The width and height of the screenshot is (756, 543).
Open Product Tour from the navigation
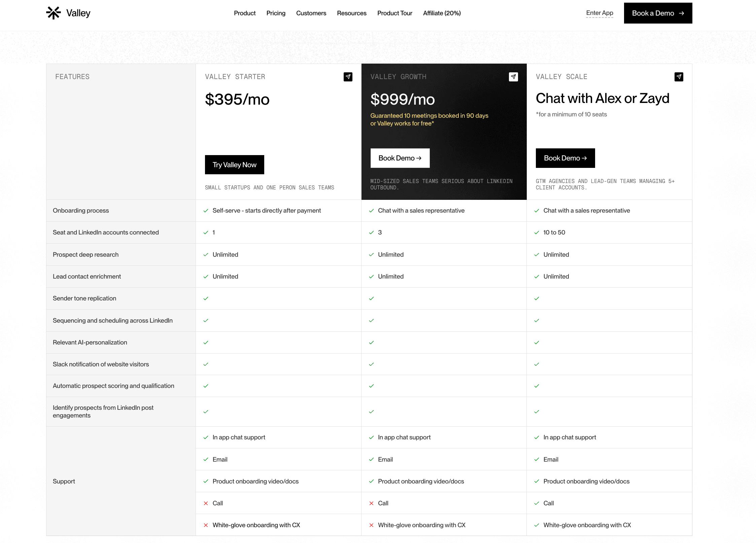tap(395, 13)
